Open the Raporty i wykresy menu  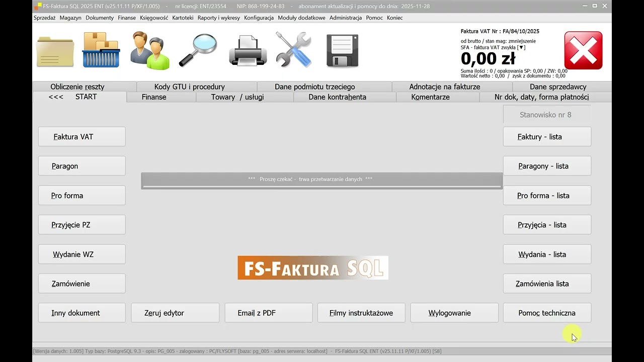click(219, 18)
